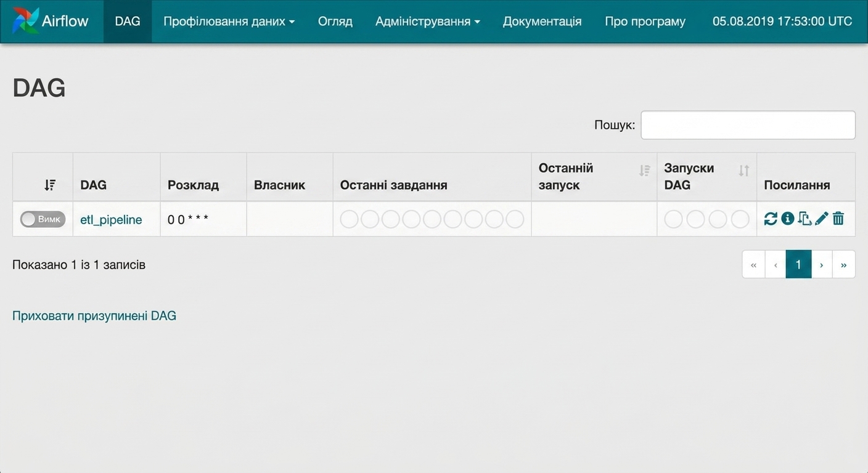Go to last page with » button
Image resolution: width=868 pixels, height=473 pixels.
844,264
